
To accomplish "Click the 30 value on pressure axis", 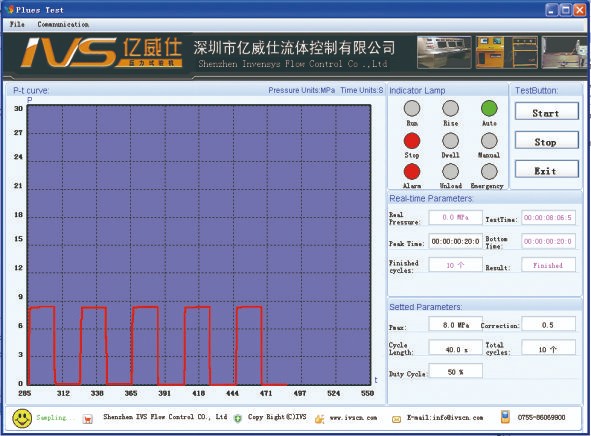I will 18,109.
